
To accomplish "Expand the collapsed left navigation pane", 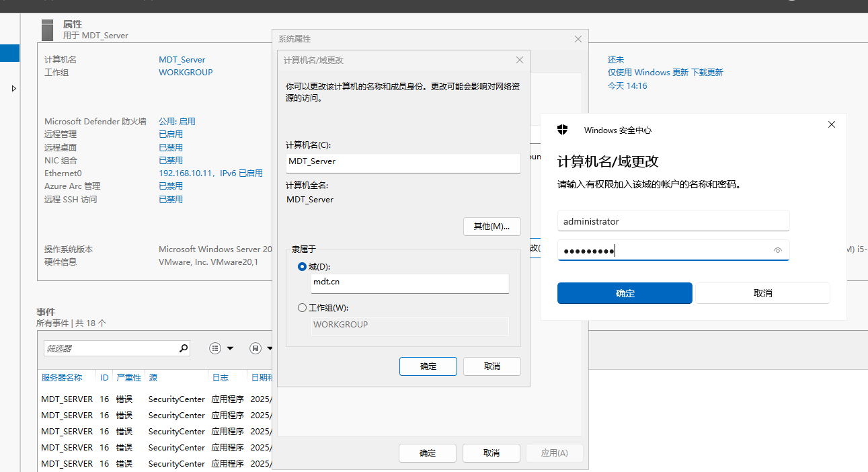I will click(x=13, y=87).
